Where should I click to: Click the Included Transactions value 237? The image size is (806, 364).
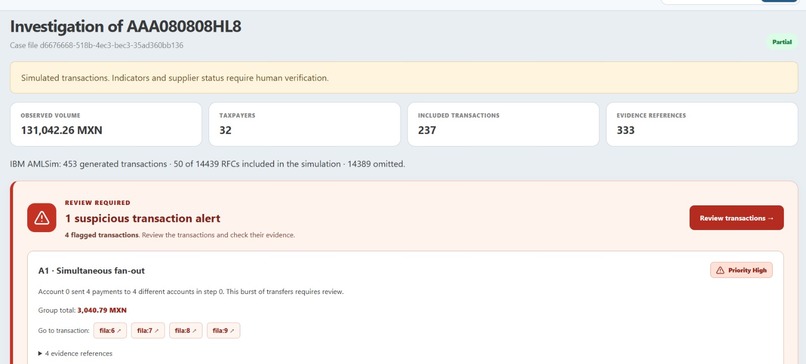427,131
